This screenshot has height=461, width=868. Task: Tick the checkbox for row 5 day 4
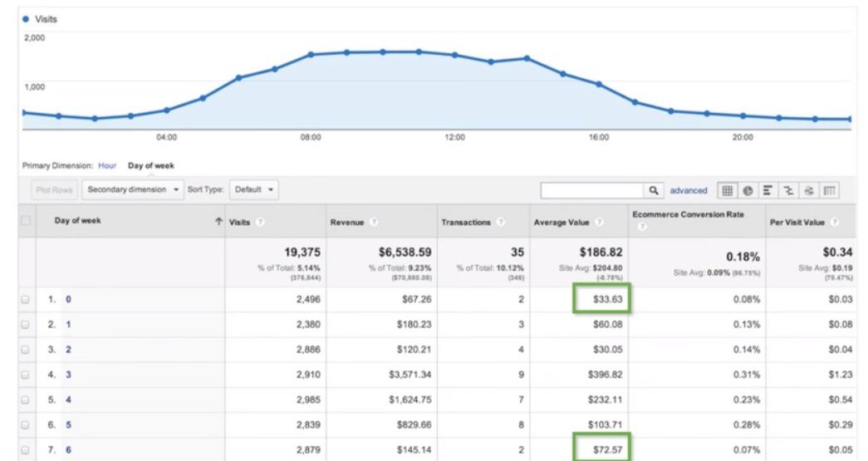(26, 400)
